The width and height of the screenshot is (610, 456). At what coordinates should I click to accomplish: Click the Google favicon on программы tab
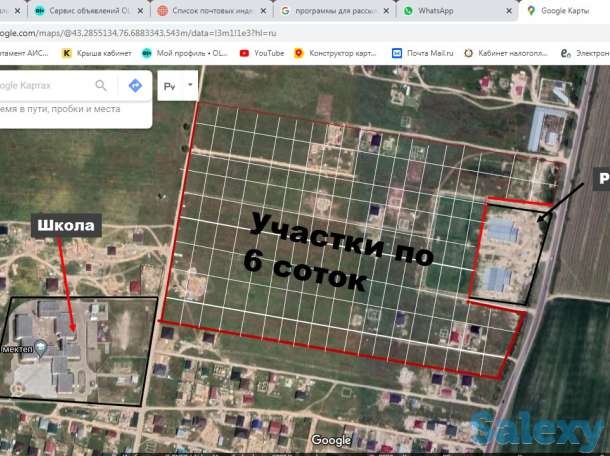pyautogui.click(x=285, y=11)
